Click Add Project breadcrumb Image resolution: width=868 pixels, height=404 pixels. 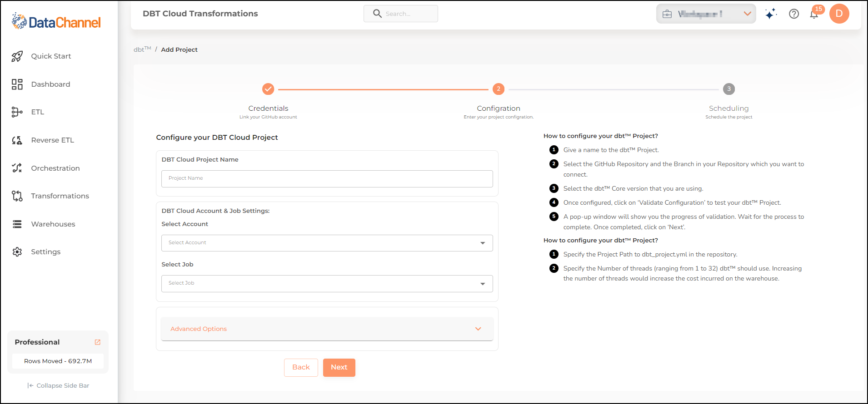tap(179, 50)
